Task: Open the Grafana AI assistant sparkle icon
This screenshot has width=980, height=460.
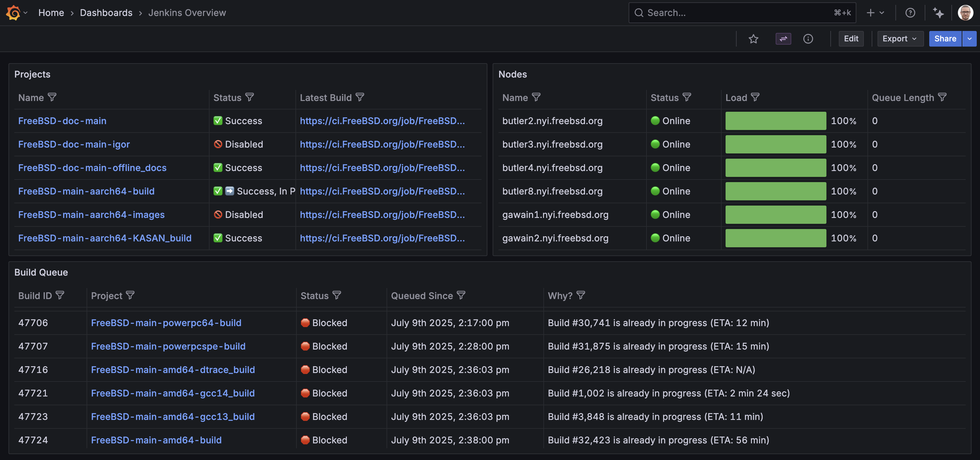Action: tap(939, 13)
